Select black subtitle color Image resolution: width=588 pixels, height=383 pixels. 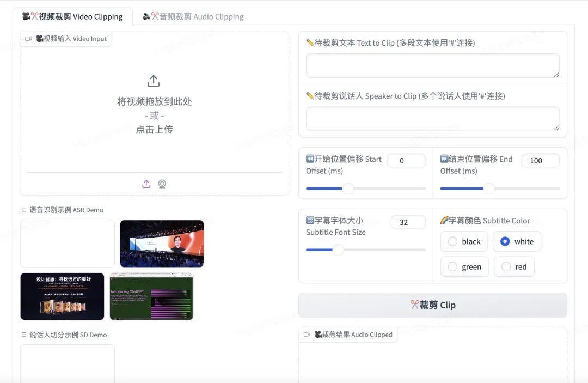[x=464, y=241]
